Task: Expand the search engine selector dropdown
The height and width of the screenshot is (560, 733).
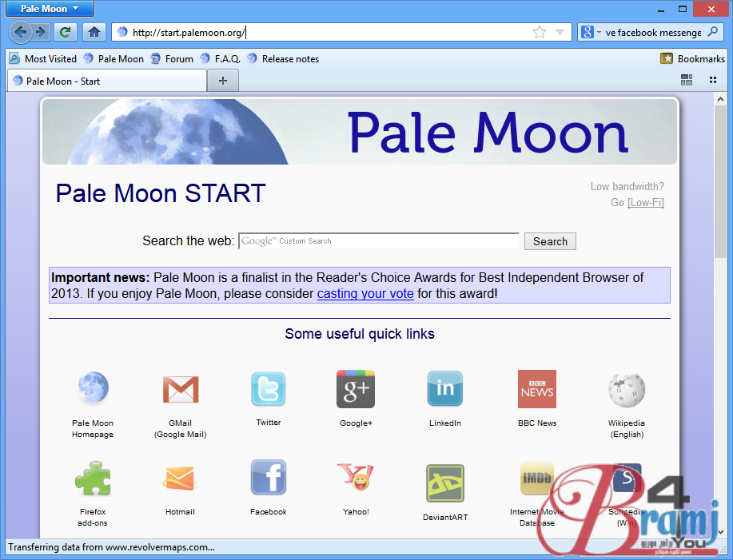Action: click(x=590, y=33)
